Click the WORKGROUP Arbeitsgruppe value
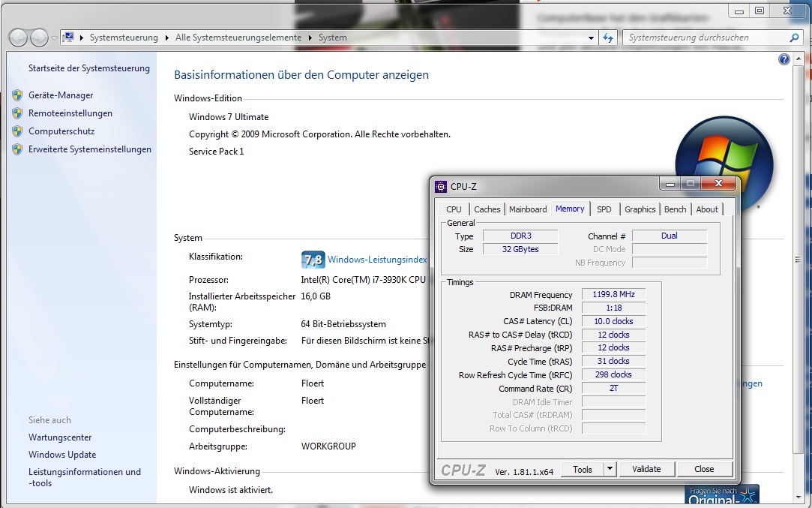 (328, 446)
